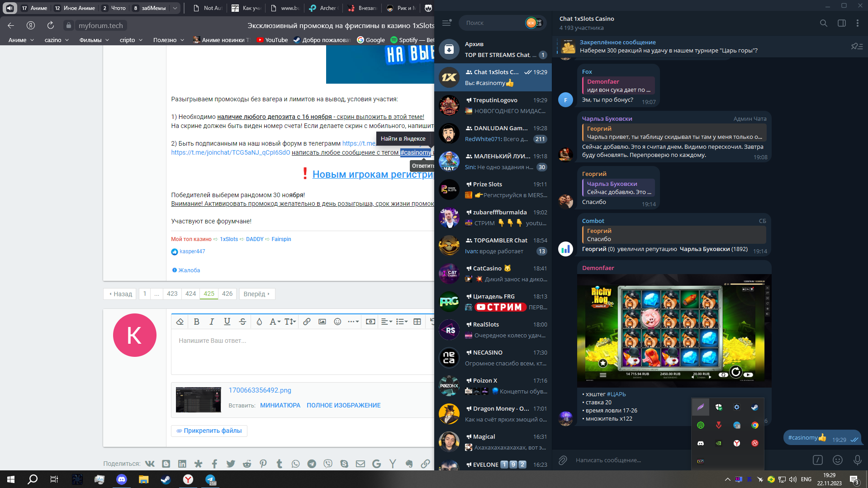868x488 pixels.
Task: Open the list dropdown in the editor
Action: (x=402, y=322)
